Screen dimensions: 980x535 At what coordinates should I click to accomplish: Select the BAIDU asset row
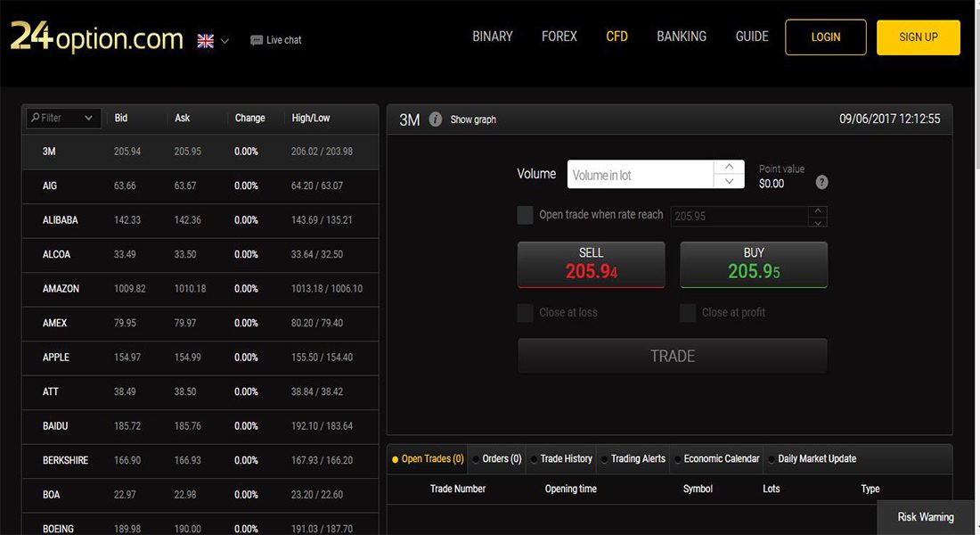tap(200, 426)
